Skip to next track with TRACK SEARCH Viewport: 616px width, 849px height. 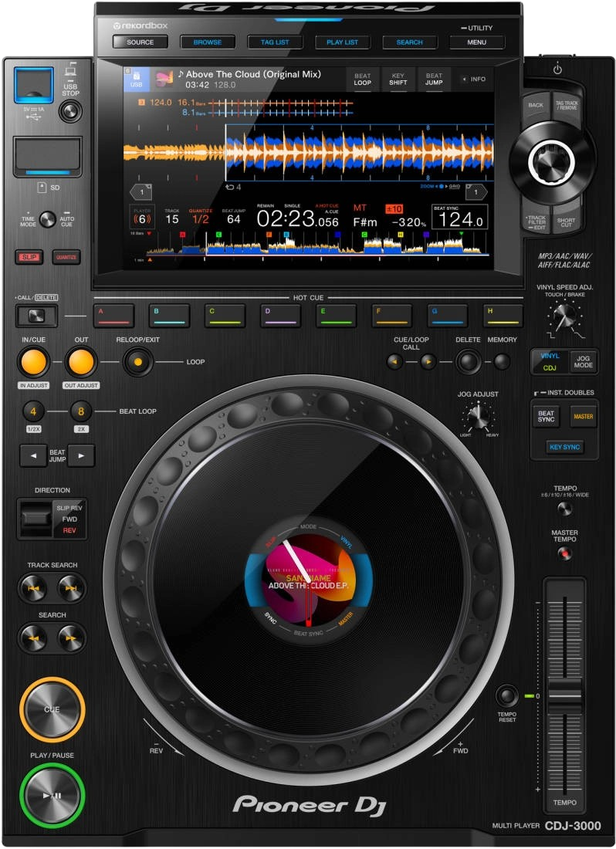(71, 588)
